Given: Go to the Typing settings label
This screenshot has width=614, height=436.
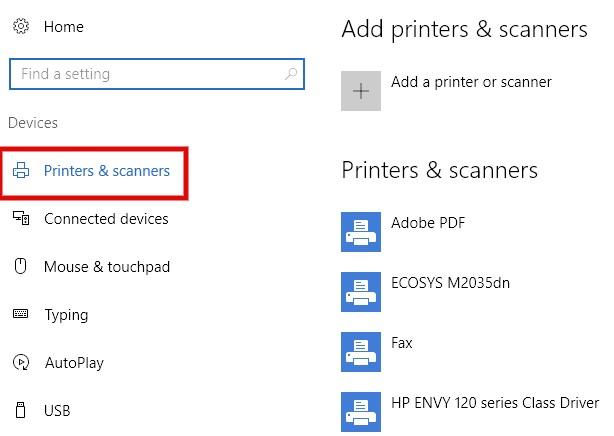Looking at the screenshot, I should (x=66, y=315).
